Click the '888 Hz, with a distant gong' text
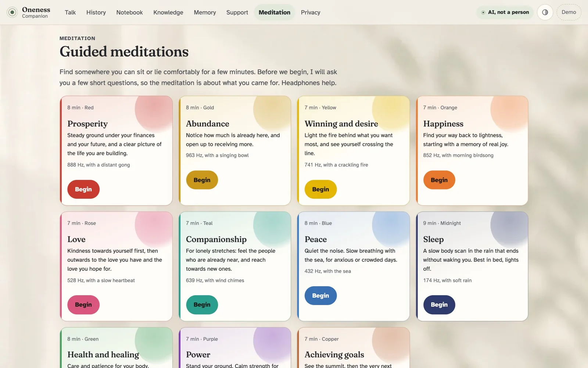Image resolution: width=588 pixels, height=368 pixels. point(98,165)
